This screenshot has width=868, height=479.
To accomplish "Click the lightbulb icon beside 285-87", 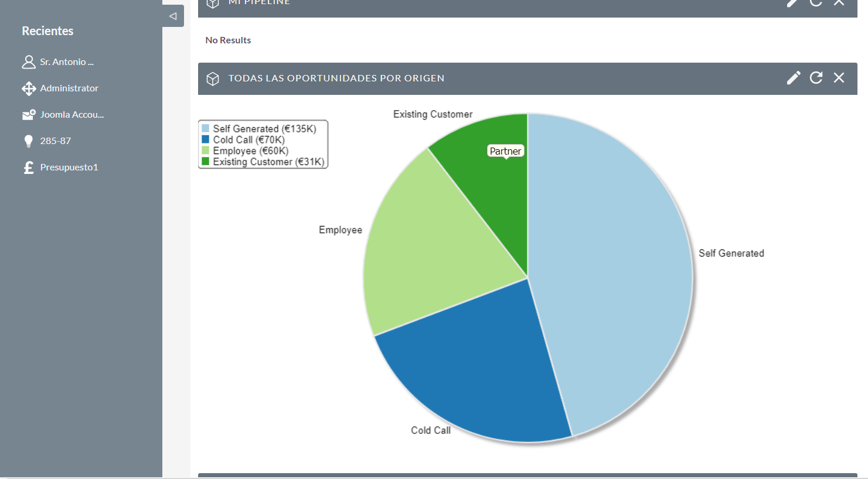I will click(28, 141).
